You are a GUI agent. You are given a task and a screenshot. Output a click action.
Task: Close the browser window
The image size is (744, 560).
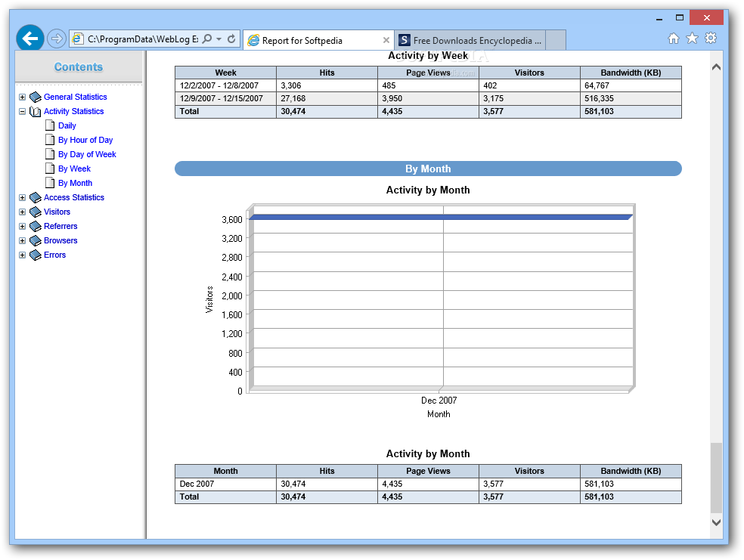pyautogui.click(x=706, y=18)
